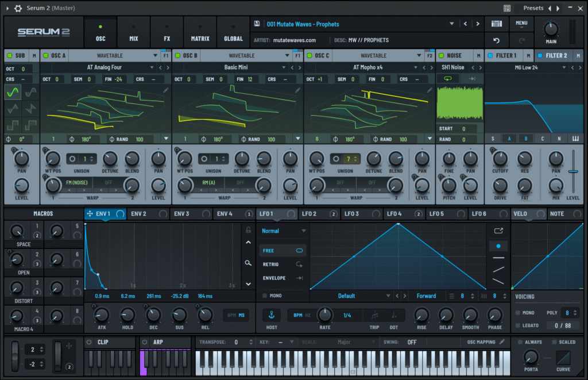
Task: Click the save preset floppy icon
Action: click(x=257, y=24)
